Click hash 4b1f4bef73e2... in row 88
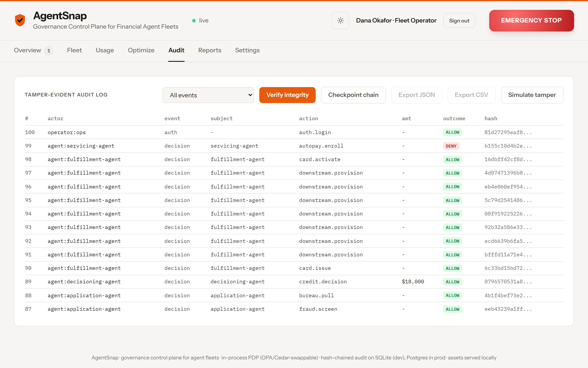588x368 pixels. click(508, 295)
